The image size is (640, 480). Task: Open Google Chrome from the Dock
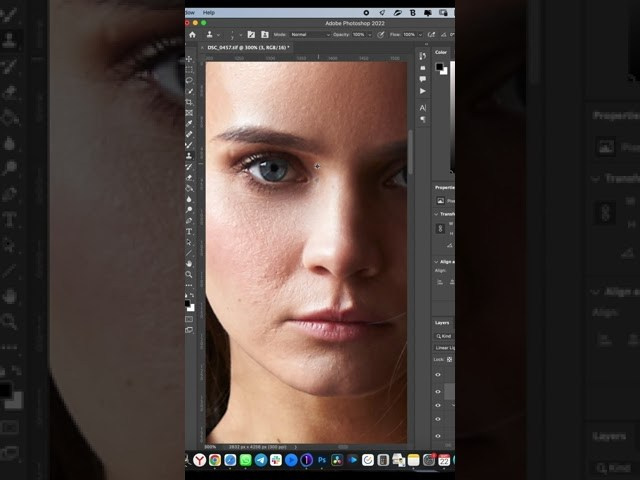[215, 460]
